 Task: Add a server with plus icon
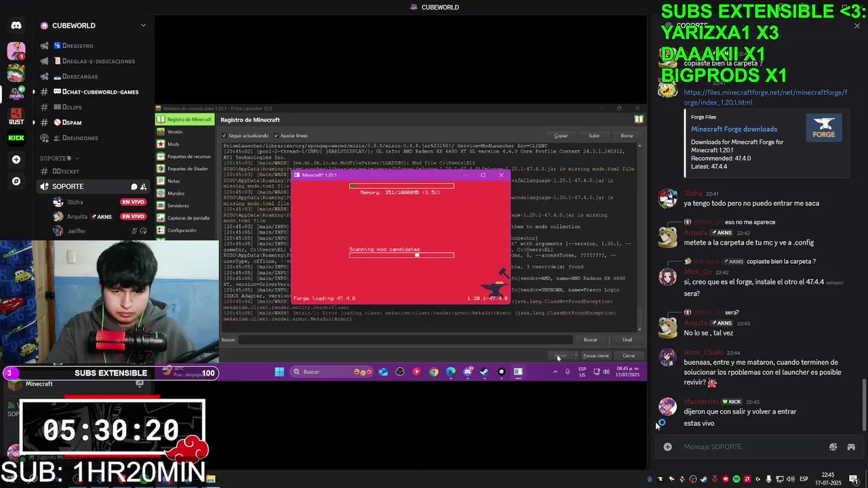pos(16,159)
